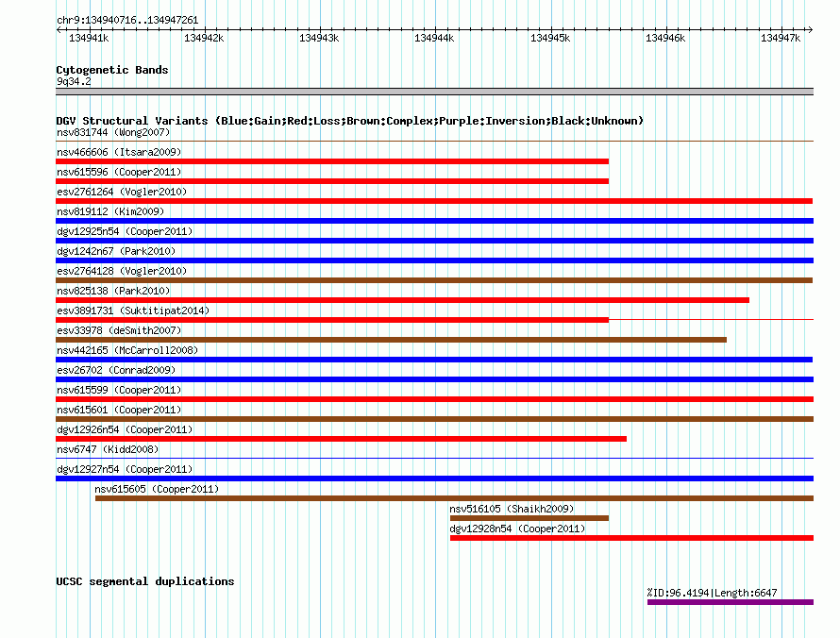The height and width of the screenshot is (638, 840).
Task: Click the 134944k ruler tick label
Action: point(434,38)
